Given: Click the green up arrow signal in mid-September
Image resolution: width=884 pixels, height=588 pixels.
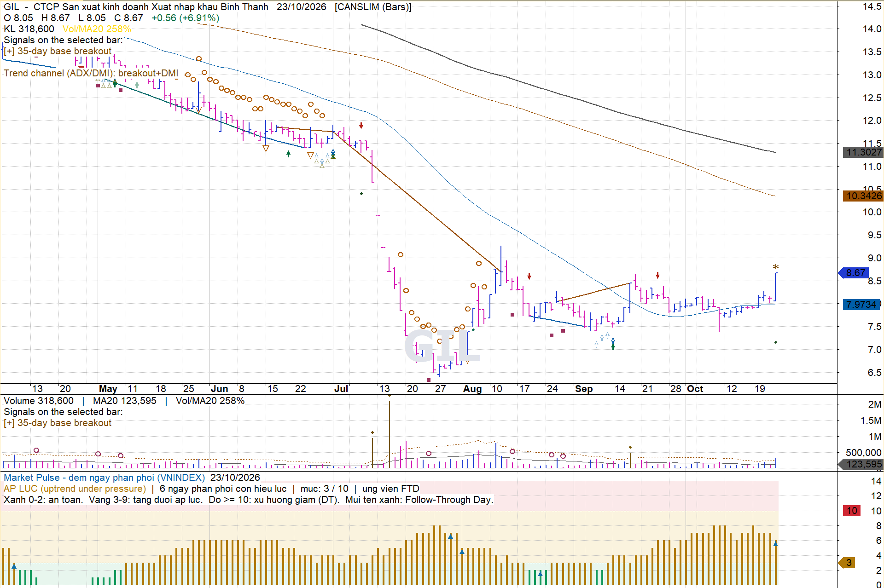Looking at the screenshot, I should coord(613,346).
